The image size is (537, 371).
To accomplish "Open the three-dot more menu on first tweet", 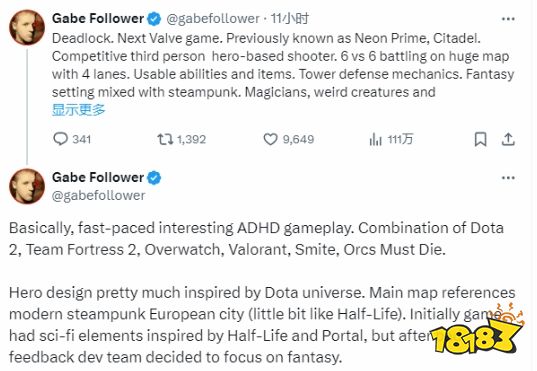I will [508, 19].
